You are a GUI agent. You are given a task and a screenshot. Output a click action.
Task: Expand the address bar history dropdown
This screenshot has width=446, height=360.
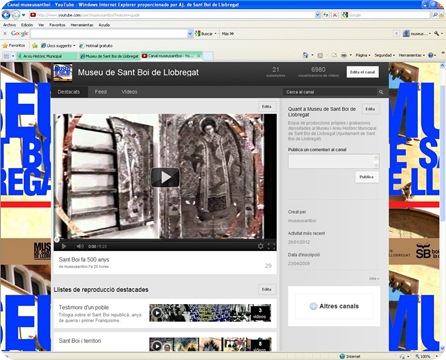coord(317,15)
